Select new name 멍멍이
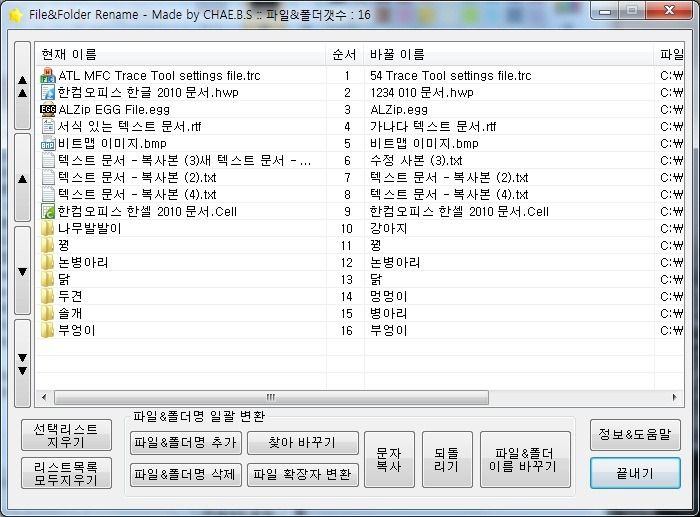 coord(388,296)
